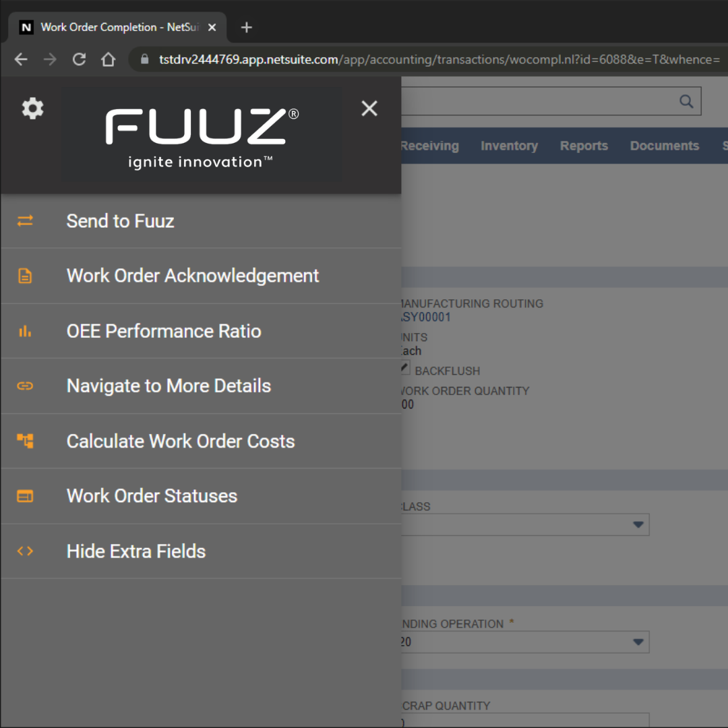Screen dimensions: 728x728
Task: Open the manufacturing routing ASY00001 link
Action: (x=426, y=317)
